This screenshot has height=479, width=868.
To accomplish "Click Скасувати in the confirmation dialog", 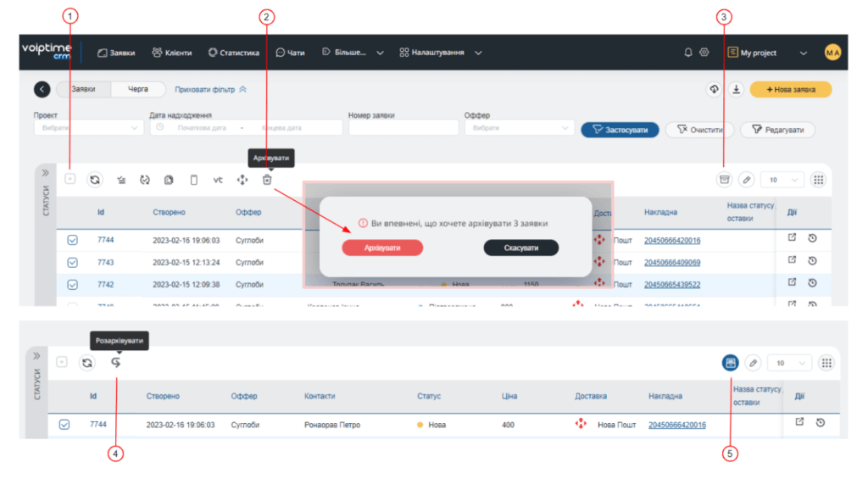I will (x=521, y=248).
